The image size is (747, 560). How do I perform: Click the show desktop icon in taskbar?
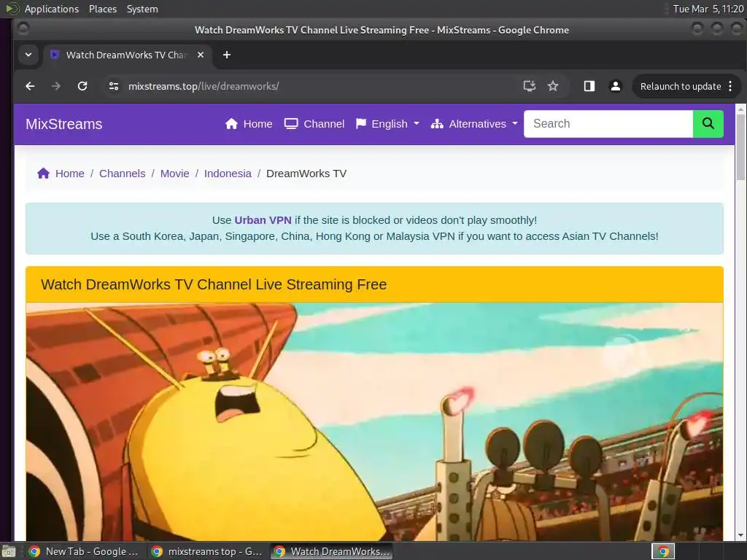pos(9,552)
